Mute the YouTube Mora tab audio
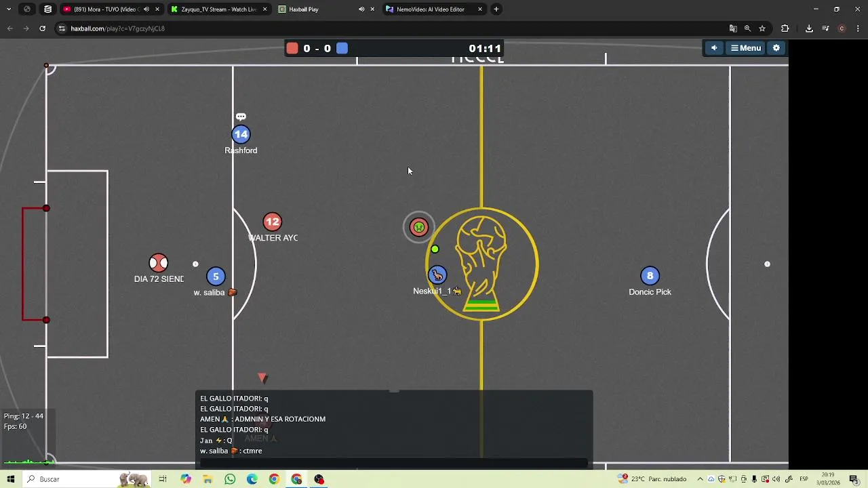The height and width of the screenshot is (488, 868). click(146, 9)
